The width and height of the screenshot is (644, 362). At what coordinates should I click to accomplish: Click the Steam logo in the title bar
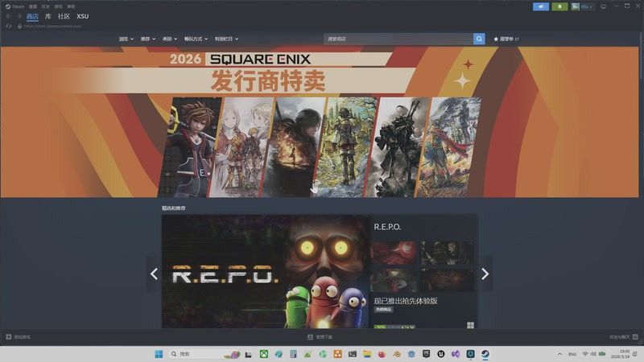[8, 6]
